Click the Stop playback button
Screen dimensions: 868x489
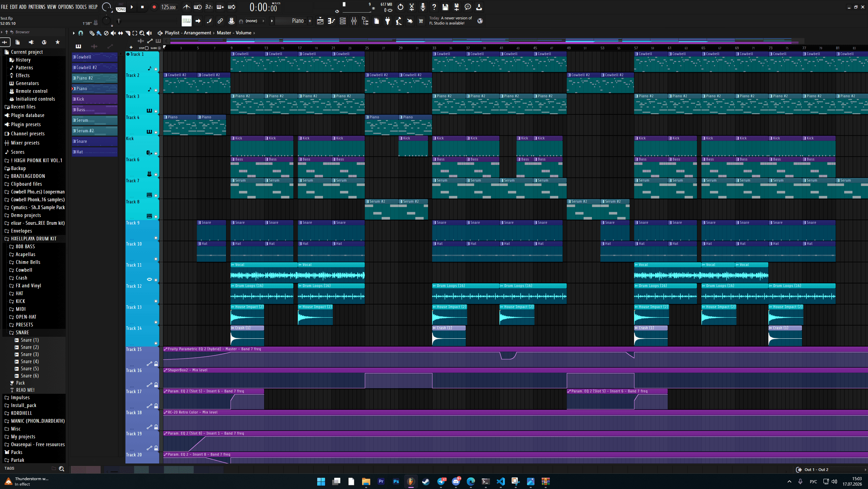(142, 7)
